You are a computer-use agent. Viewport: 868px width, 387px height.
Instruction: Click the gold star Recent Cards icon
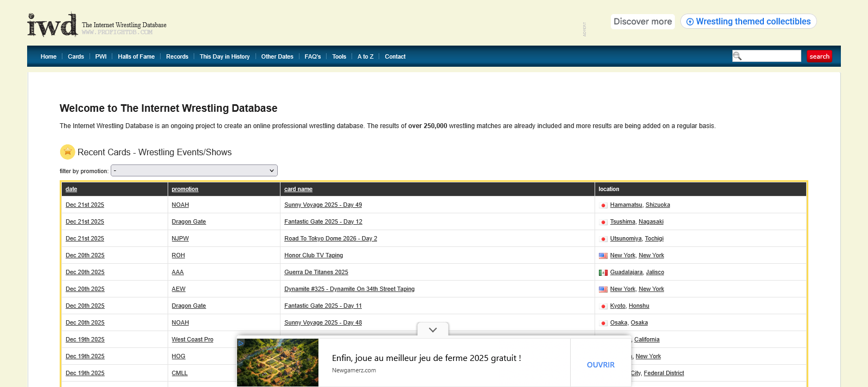67,152
